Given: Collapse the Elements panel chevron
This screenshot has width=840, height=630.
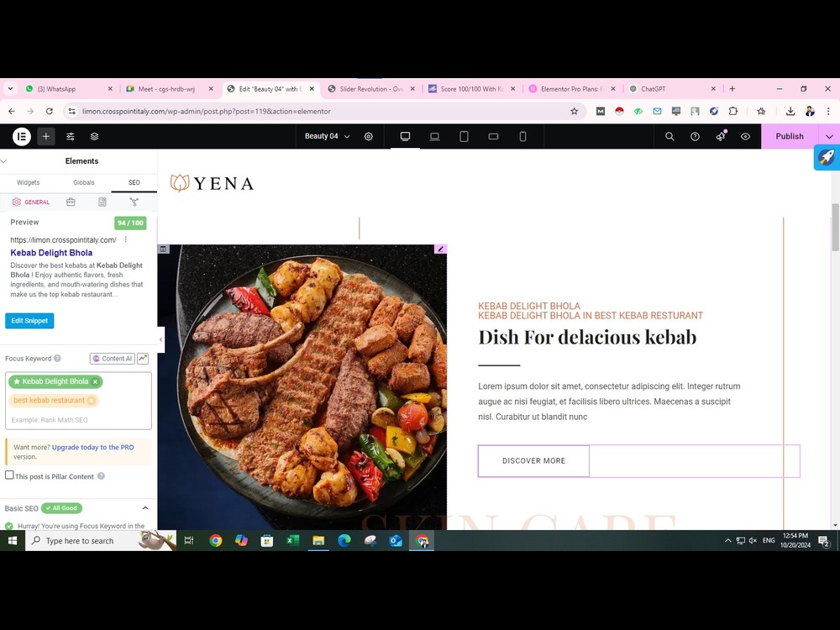Looking at the screenshot, I should 3,160.
